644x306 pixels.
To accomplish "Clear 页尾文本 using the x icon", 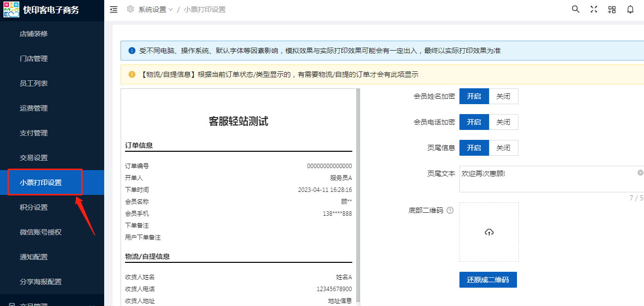I will coord(640,173).
